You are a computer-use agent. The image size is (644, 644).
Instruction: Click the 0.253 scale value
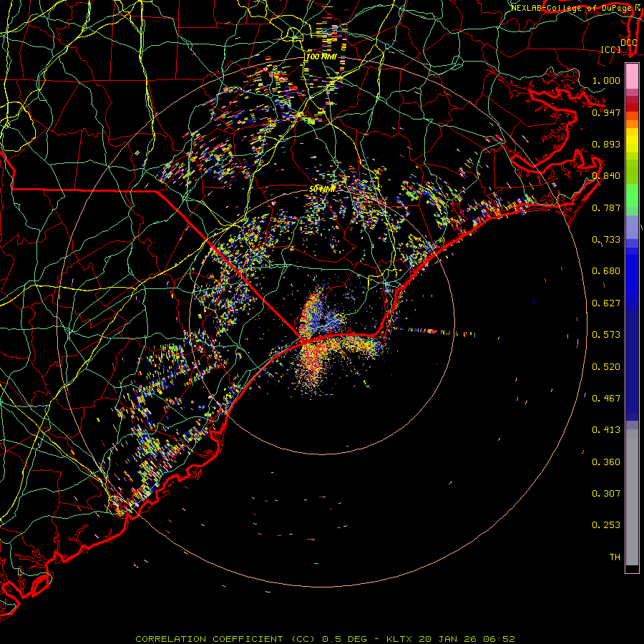[x=606, y=525]
